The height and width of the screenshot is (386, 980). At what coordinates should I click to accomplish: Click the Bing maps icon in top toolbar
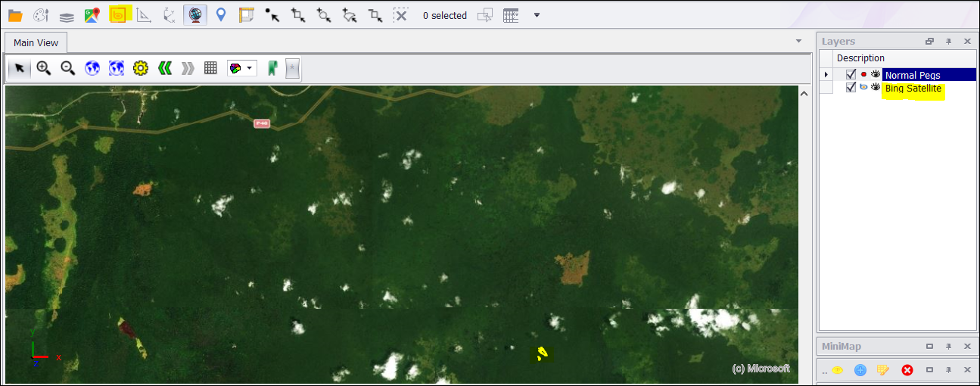click(x=118, y=14)
